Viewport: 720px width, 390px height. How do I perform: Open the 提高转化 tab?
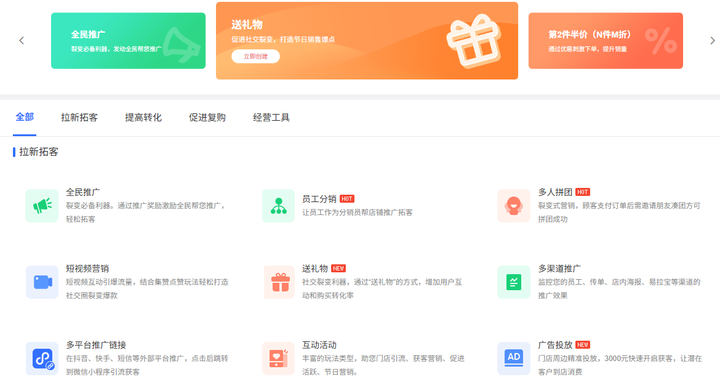click(x=143, y=118)
